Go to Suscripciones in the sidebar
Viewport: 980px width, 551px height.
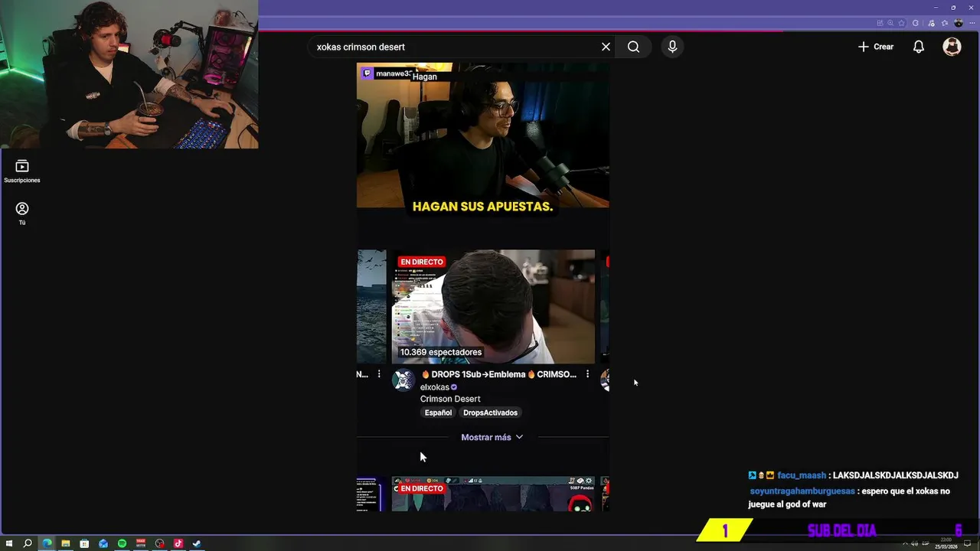tap(22, 172)
